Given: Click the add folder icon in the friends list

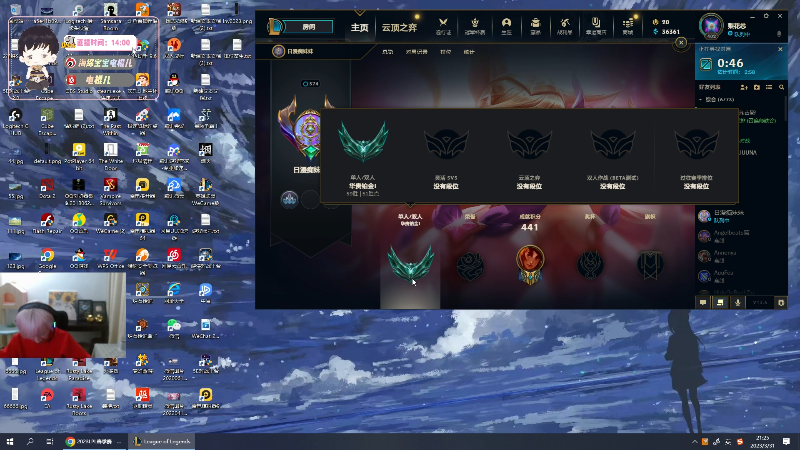Looking at the screenshot, I should point(757,87).
